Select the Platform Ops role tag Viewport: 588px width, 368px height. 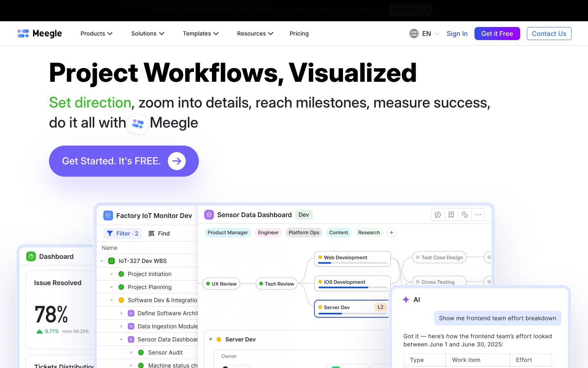pos(304,233)
